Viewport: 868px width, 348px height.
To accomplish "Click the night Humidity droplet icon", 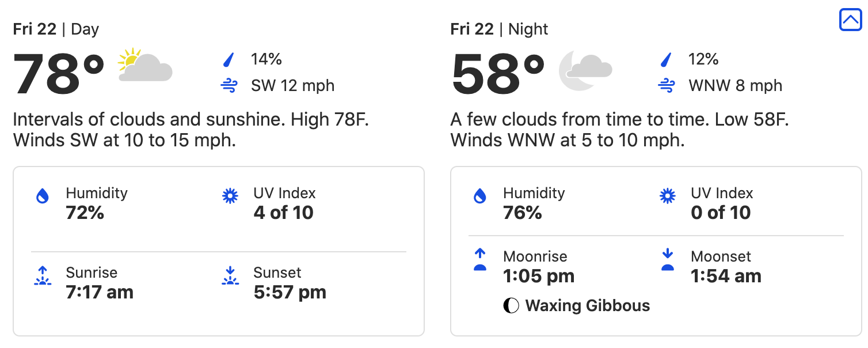I will tap(480, 196).
